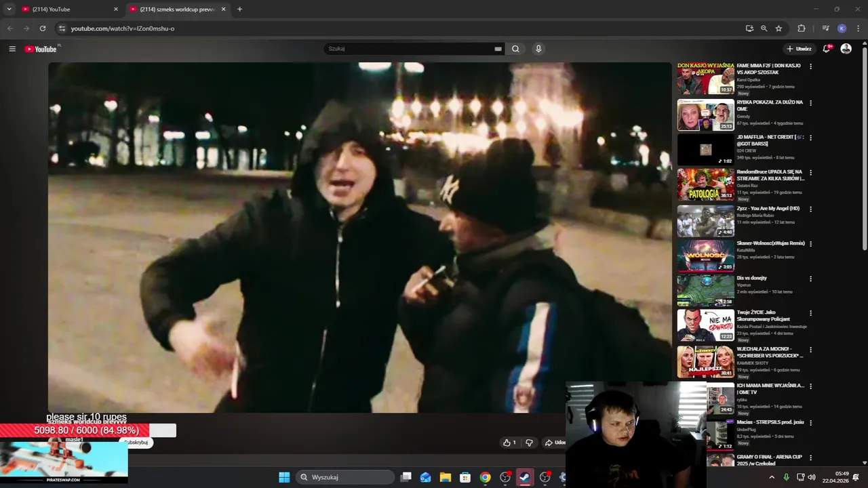Image resolution: width=868 pixels, height=488 pixels.
Task: Open options for FAME MMA F2F video
Action: (x=810, y=66)
